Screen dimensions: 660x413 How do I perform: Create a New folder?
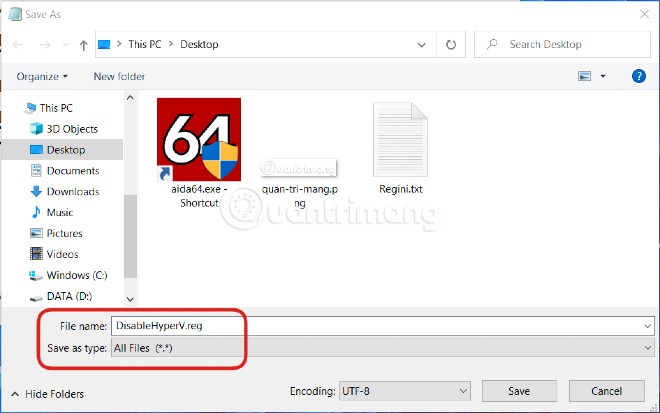(x=119, y=77)
